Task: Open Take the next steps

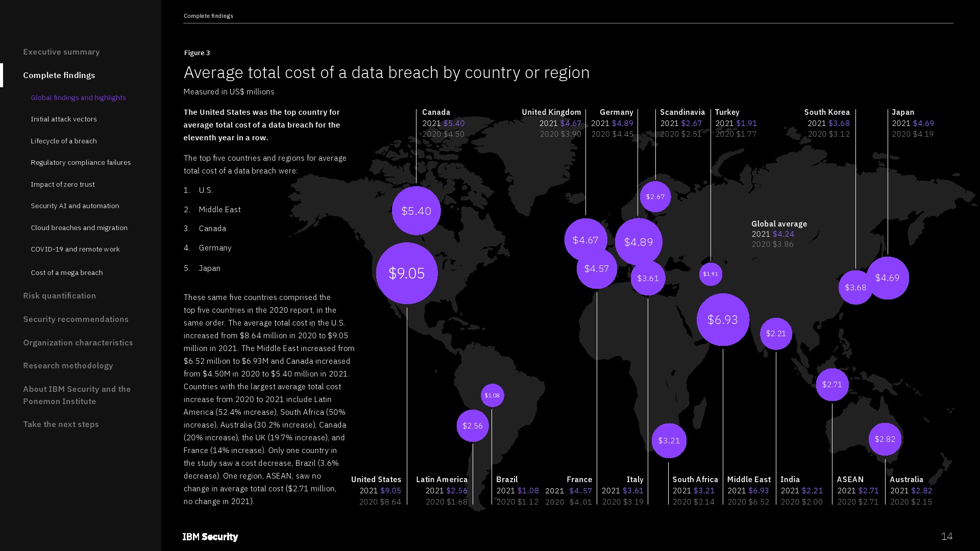Action: click(x=61, y=424)
